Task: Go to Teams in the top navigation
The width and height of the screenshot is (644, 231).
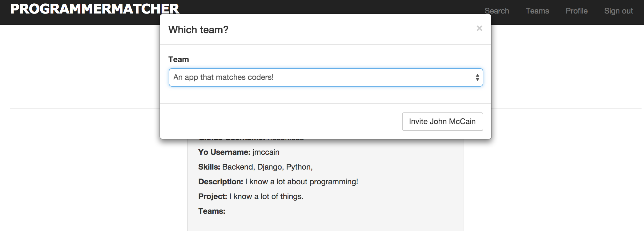Action: (x=537, y=11)
